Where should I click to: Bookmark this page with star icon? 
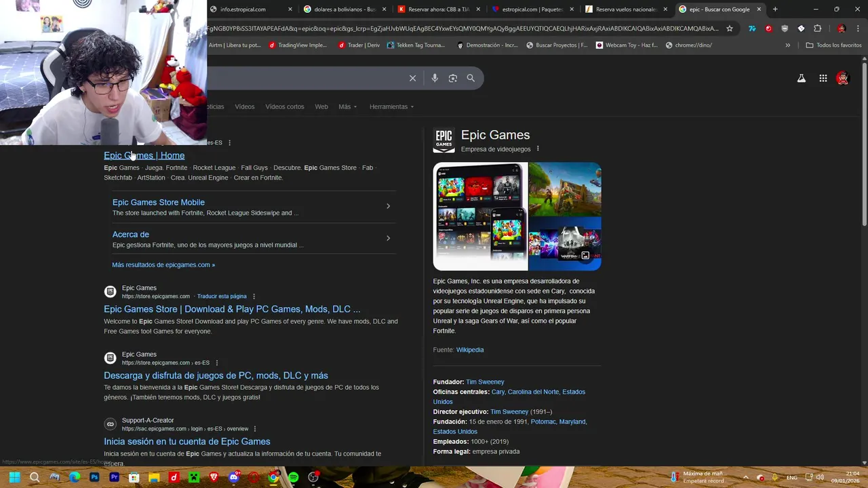[x=730, y=28]
